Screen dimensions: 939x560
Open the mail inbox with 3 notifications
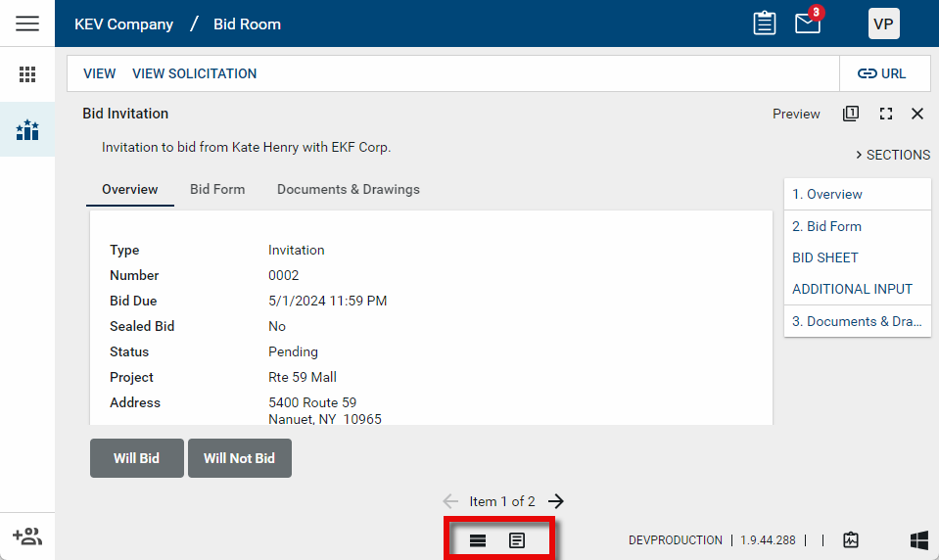pos(808,23)
